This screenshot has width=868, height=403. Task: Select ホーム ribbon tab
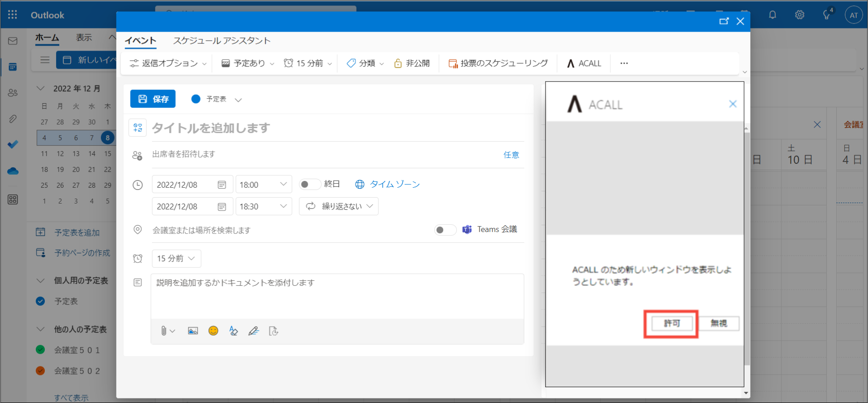click(x=47, y=38)
